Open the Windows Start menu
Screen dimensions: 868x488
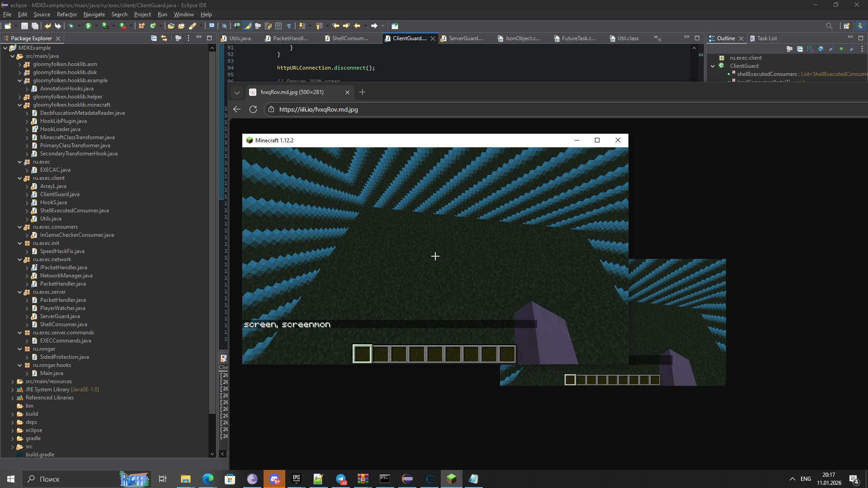tap(11, 479)
